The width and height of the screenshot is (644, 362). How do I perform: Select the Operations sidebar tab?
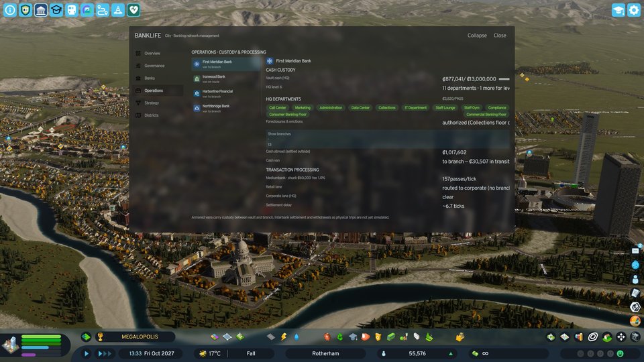[x=158, y=90]
